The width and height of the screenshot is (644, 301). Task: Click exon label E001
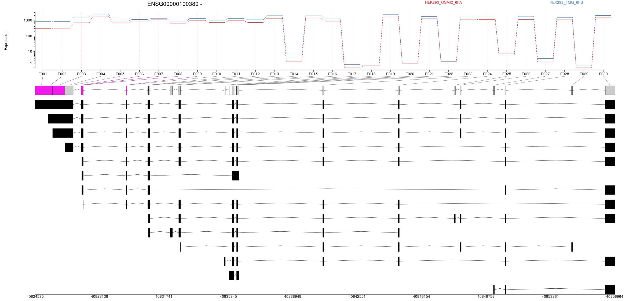43,74
